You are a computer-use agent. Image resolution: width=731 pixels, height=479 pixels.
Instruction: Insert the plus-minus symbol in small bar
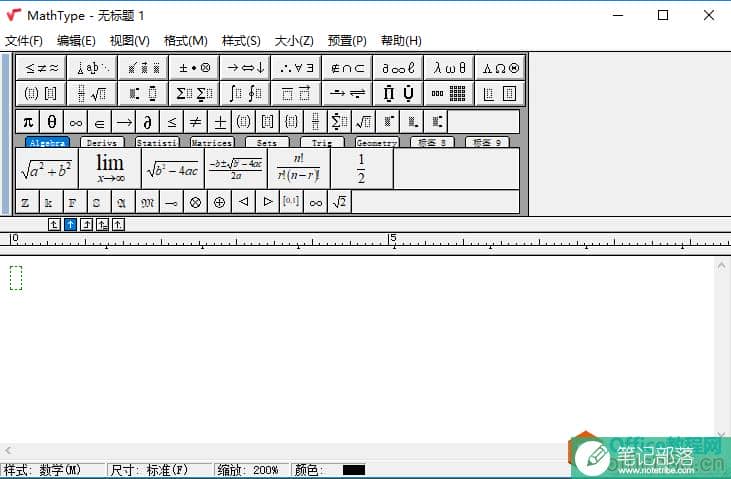(220, 122)
